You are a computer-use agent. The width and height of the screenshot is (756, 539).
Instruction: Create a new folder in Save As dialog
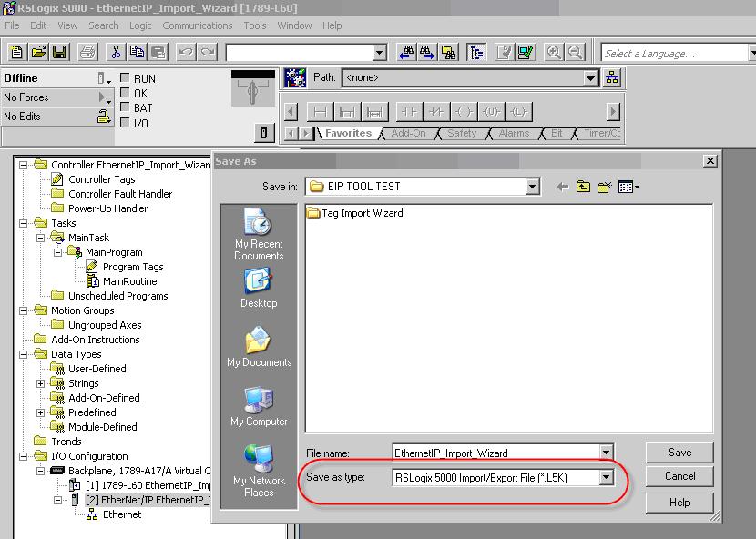coord(605,187)
